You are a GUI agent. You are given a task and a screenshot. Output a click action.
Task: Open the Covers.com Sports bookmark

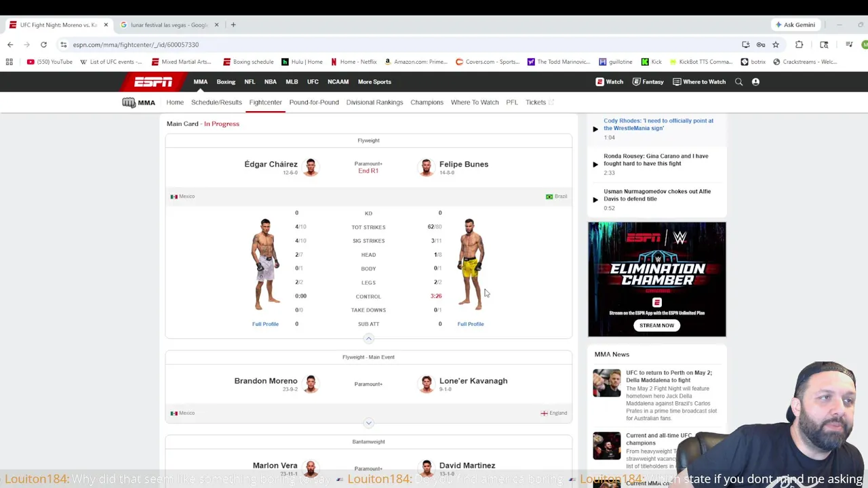pyautogui.click(x=488, y=62)
